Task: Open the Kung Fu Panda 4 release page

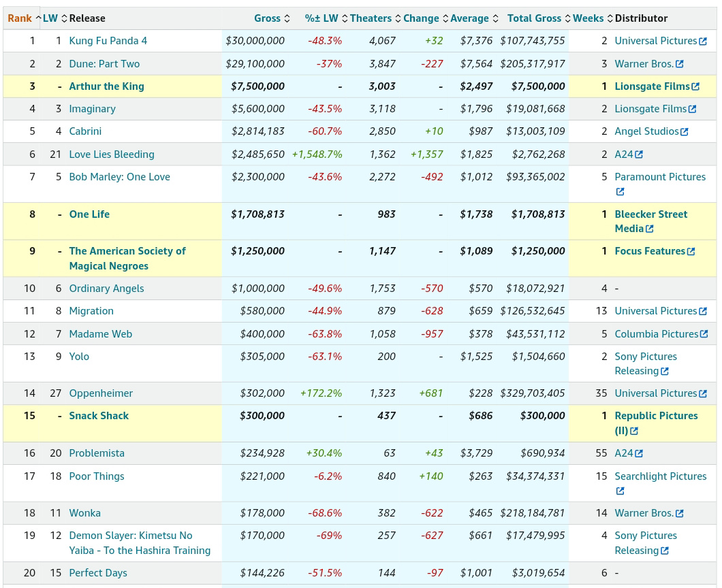Action: [x=108, y=40]
